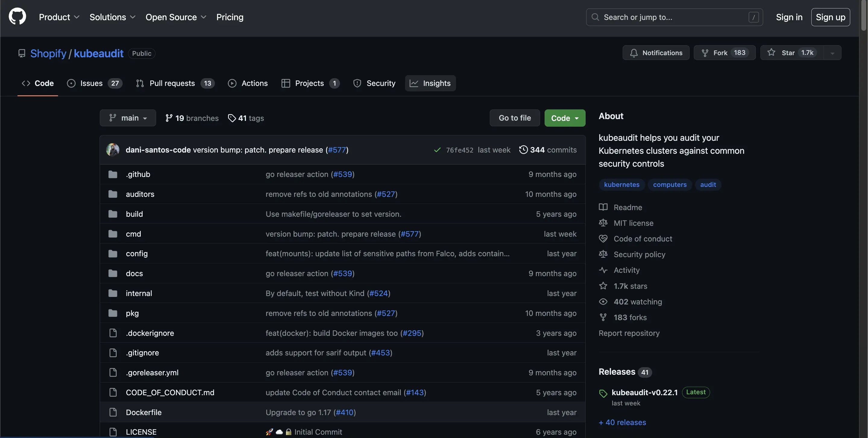
Task: Click the Code of conduct heart icon
Action: pyautogui.click(x=603, y=238)
